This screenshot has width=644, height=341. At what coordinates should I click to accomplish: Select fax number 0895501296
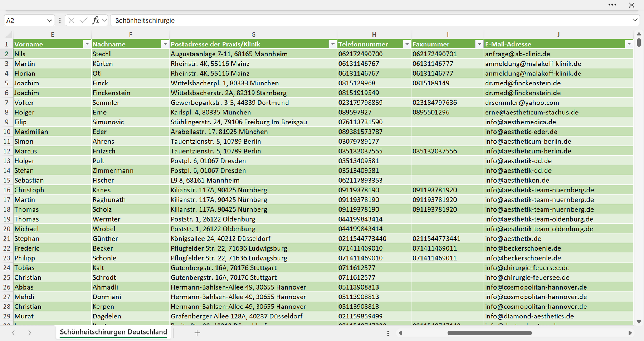click(447, 112)
